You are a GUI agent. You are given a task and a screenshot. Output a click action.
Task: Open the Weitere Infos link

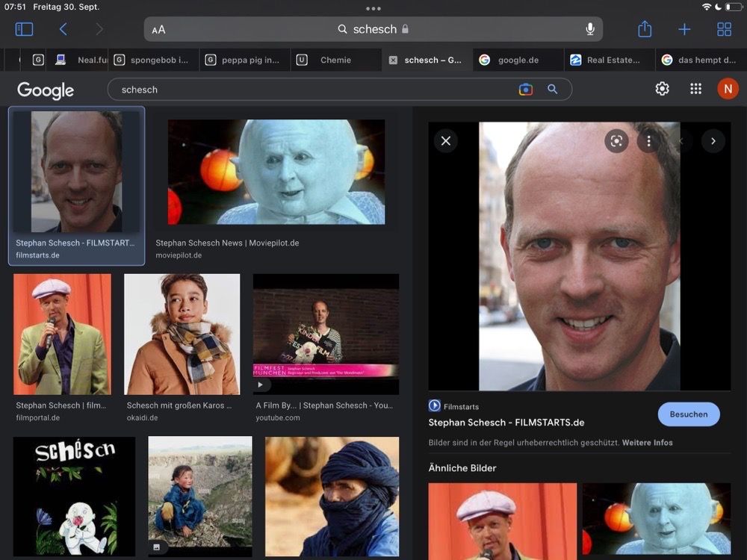coord(647,443)
